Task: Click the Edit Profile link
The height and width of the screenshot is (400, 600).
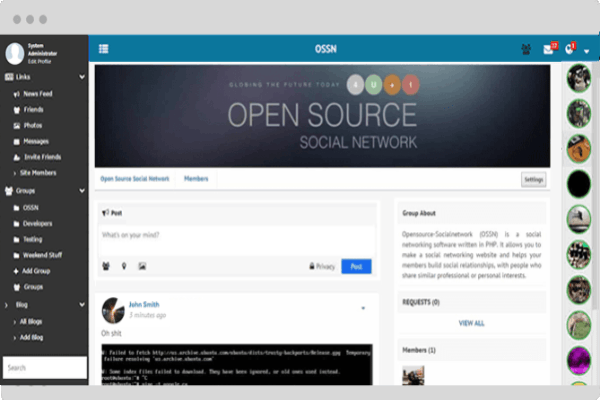Action: coord(39,61)
